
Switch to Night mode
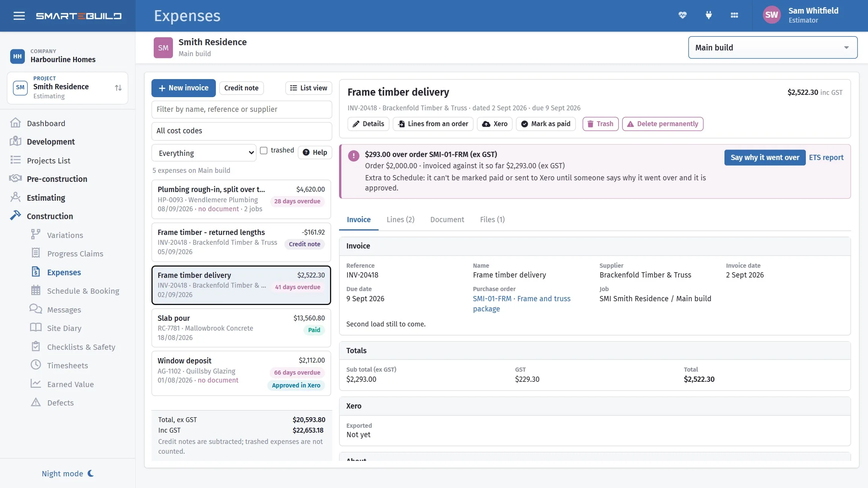(68, 473)
